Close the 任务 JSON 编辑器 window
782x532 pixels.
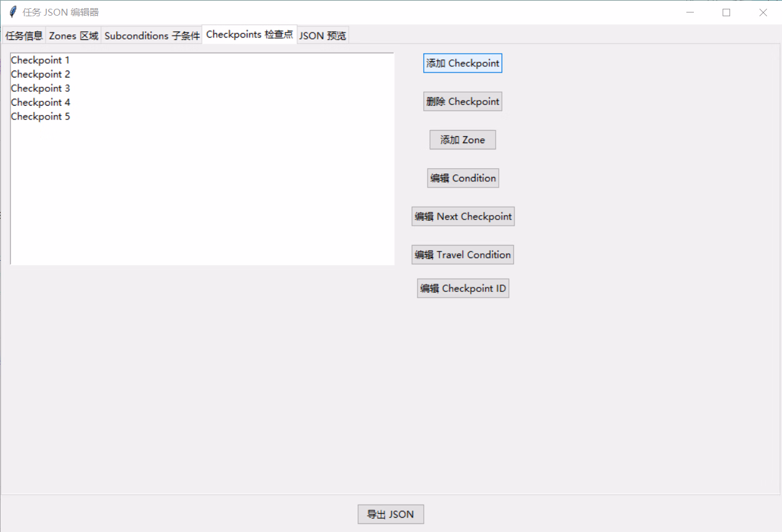coord(763,12)
